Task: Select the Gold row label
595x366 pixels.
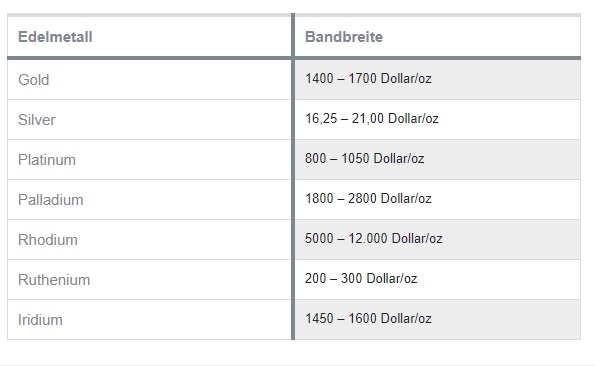Action: pos(34,80)
